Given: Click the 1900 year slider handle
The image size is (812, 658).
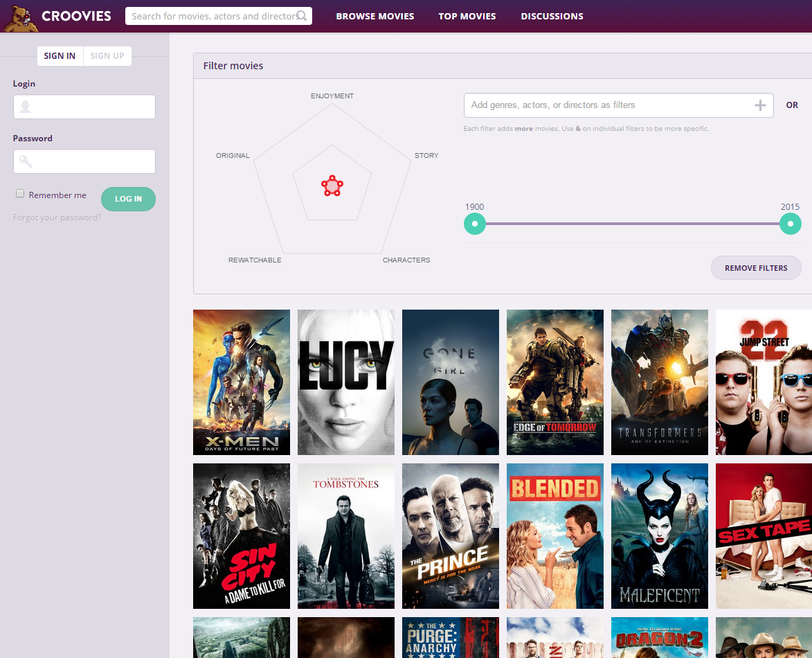Looking at the screenshot, I should [474, 224].
